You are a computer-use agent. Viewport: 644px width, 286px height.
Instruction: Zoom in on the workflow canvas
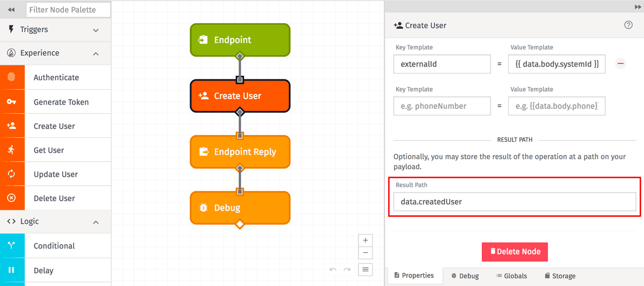(365, 240)
